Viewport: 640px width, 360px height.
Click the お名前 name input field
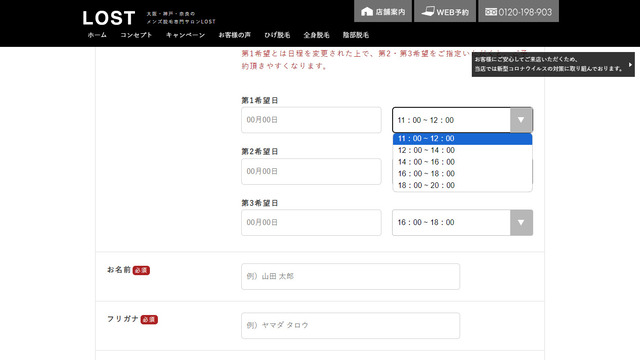point(350,276)
